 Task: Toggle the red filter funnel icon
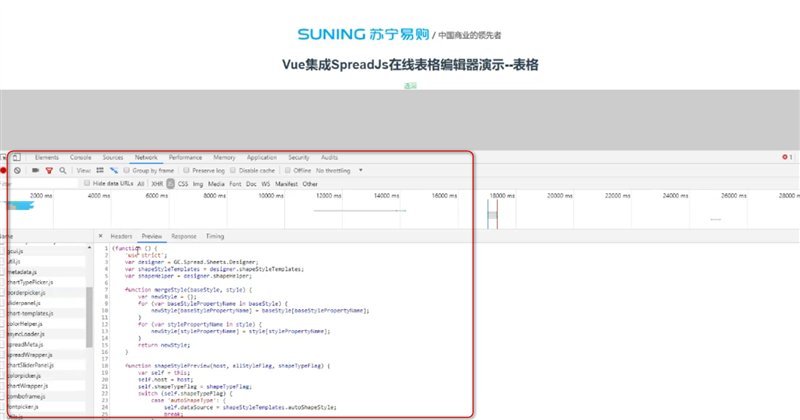pyautogui.click(x=48, y=171)
